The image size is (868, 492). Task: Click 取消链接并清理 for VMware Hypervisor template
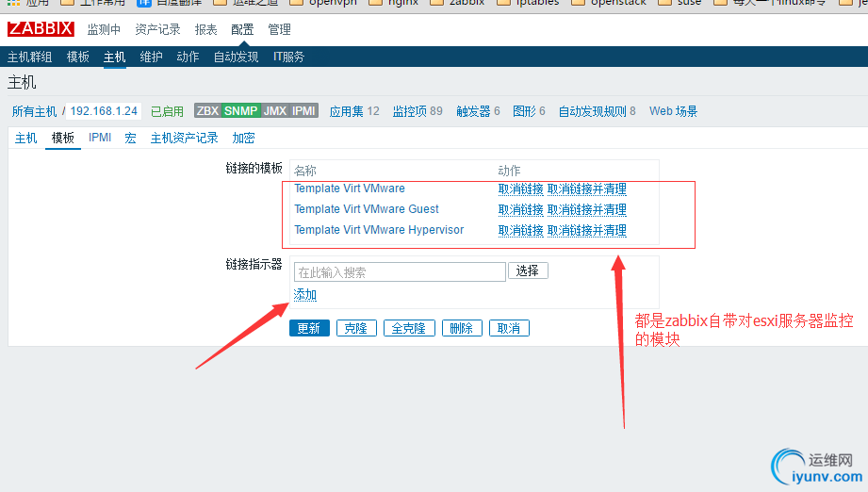587,230
